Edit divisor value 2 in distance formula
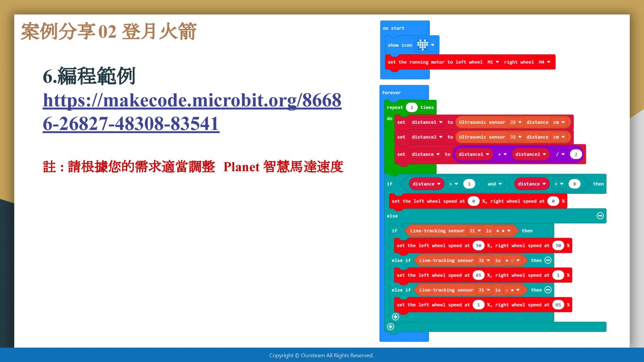Screen dimensions: 644x362 [x=576, y=154]
